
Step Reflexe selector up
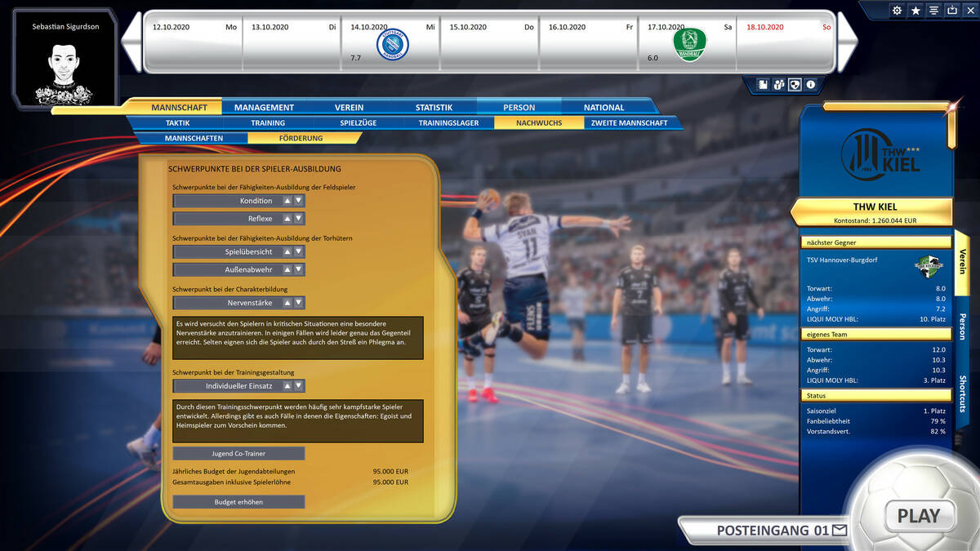pyautogui.click(x=287, y=219)
